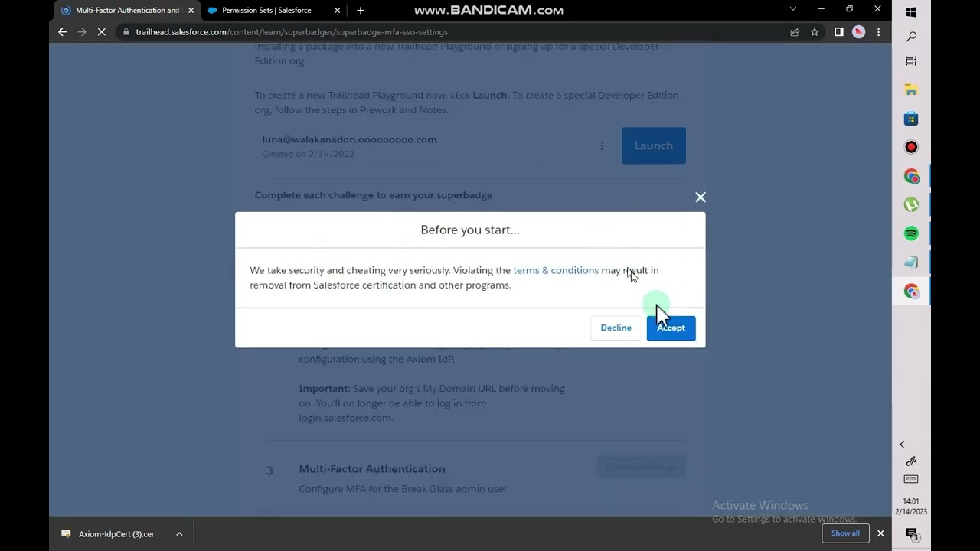980x551 pixels.
Task: Open the Windows Ink pen icon
Action: 911,461
